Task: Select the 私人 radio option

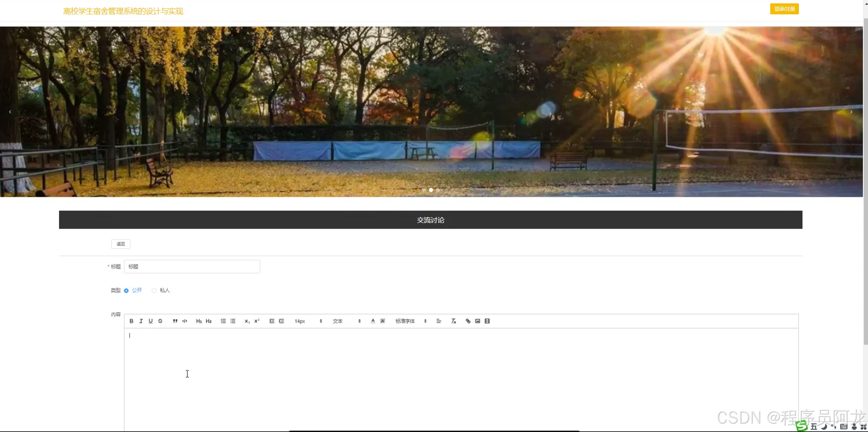Action: coord(154,290)
